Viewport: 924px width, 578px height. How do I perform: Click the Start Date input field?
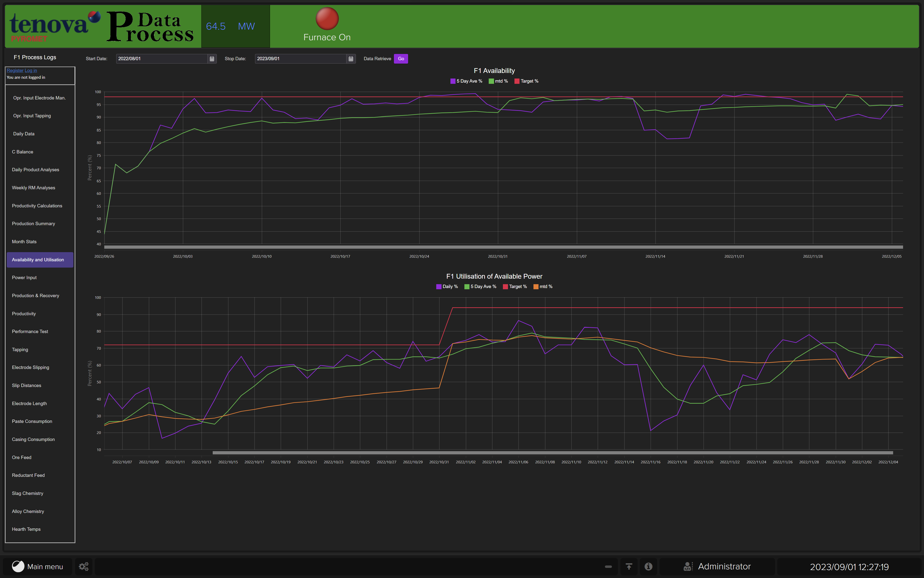162,59
